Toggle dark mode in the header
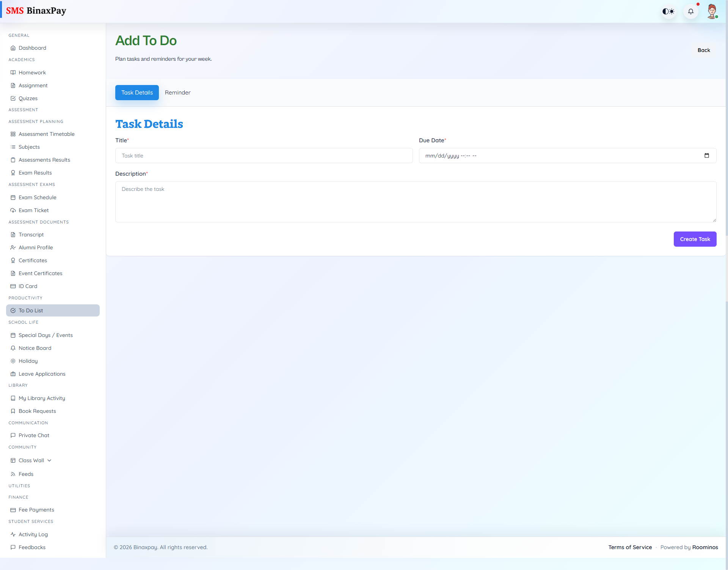Viewport: 728px width, 570px height. (668, 11)
